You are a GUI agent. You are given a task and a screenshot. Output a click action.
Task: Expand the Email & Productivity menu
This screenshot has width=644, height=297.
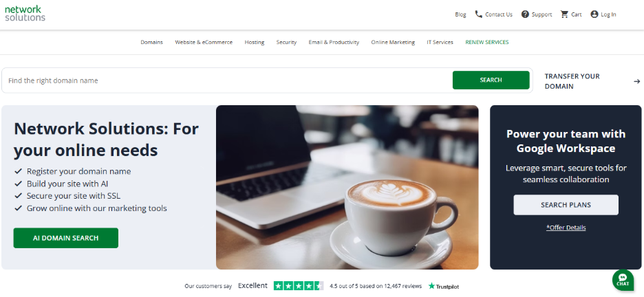pyautogui.click(x=334, y=42)
